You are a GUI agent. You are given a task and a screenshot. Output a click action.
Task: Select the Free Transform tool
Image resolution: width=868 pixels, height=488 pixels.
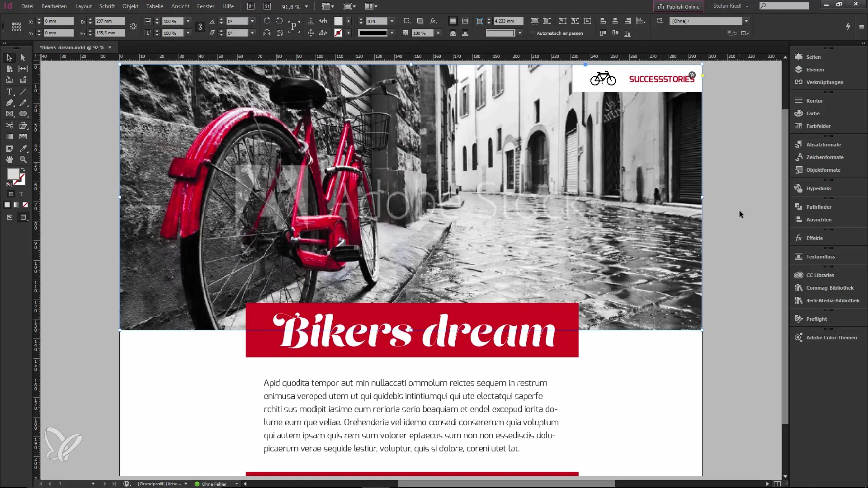(x=23, y=126)
